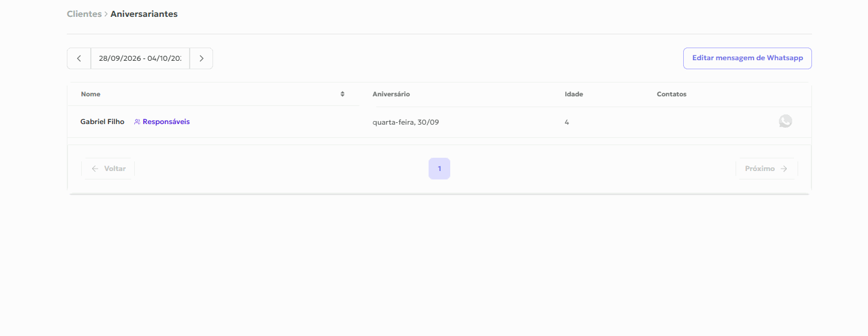Select page 1 in pagination
This screenshot has height=336, width=868.
pos(439,169)
